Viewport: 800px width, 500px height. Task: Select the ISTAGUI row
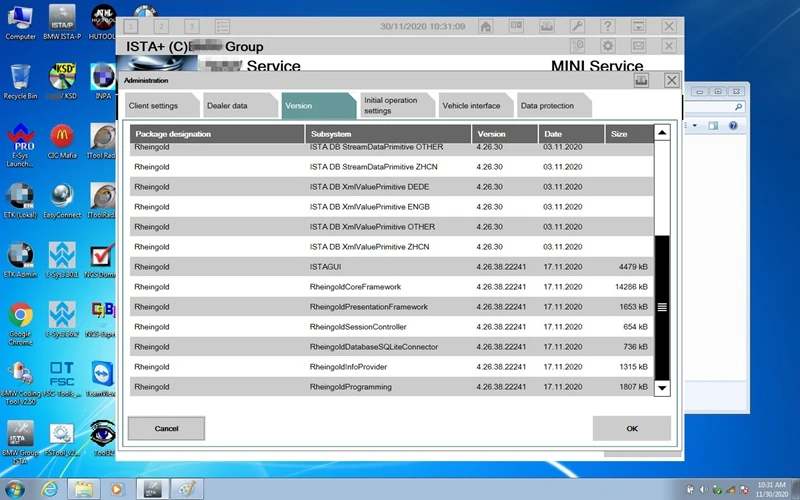[391, 266]
